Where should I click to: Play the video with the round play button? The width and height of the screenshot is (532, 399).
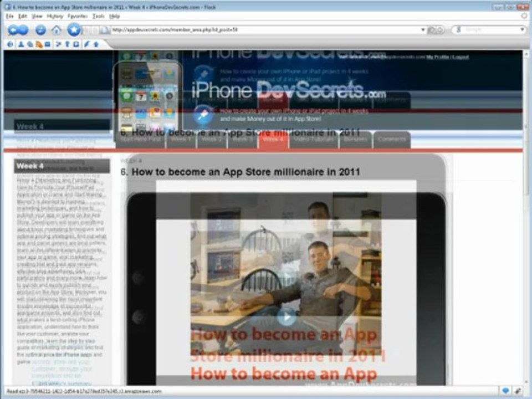pos(287,317)
